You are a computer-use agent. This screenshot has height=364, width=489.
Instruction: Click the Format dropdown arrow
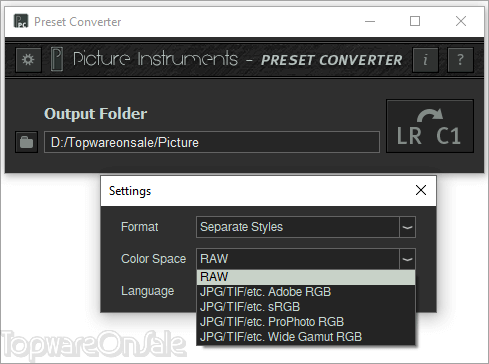[407, 227]
